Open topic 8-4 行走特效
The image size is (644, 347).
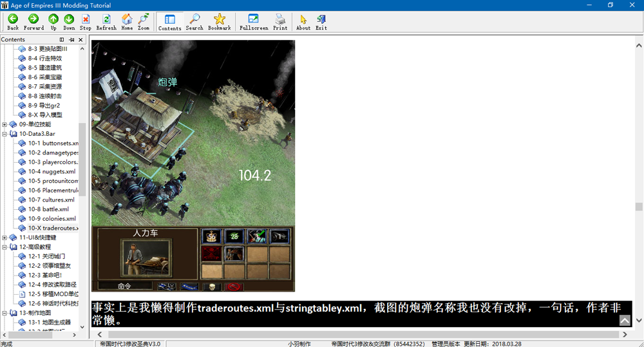click(x=45, y=59)
